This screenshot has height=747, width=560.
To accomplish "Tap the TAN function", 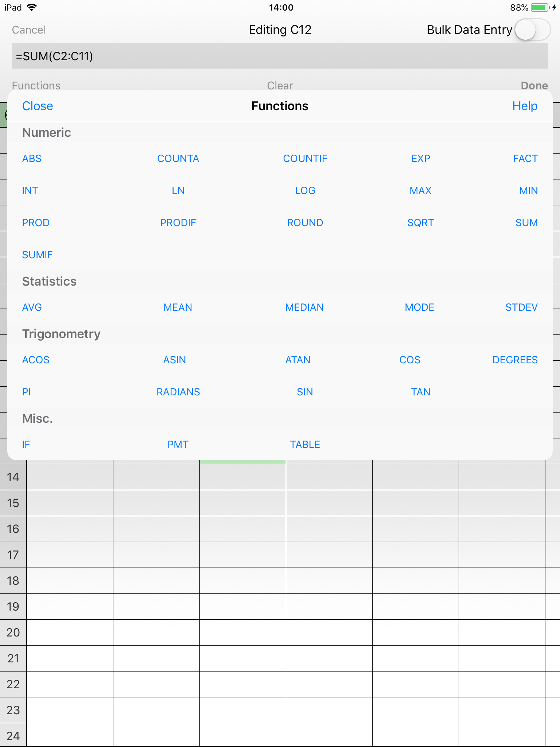I will click(421, 392).
